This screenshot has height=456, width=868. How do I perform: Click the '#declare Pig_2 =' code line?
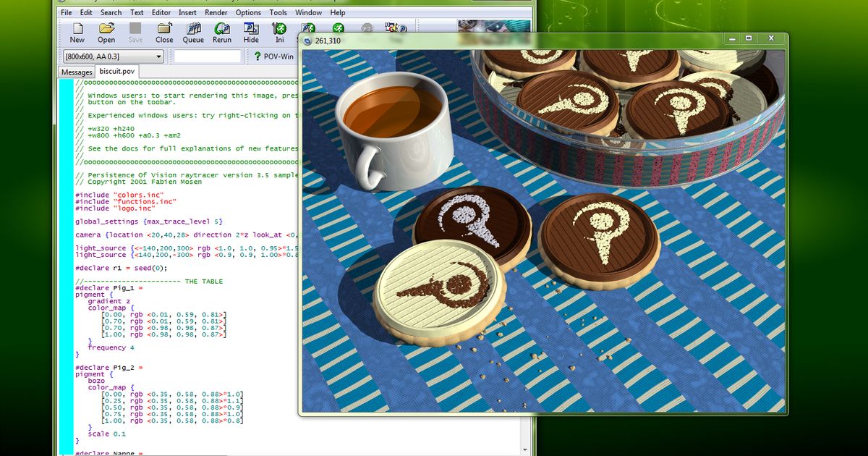pos(109,368)
